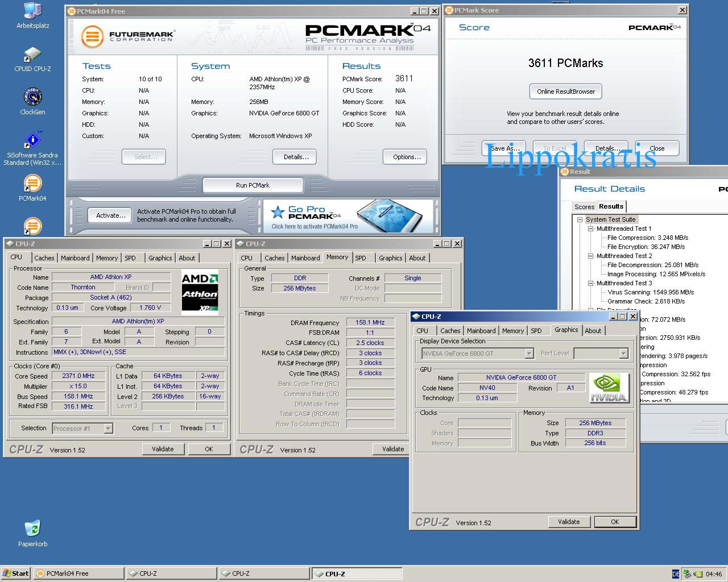Open the Display Device Selection dropdown

529,354
